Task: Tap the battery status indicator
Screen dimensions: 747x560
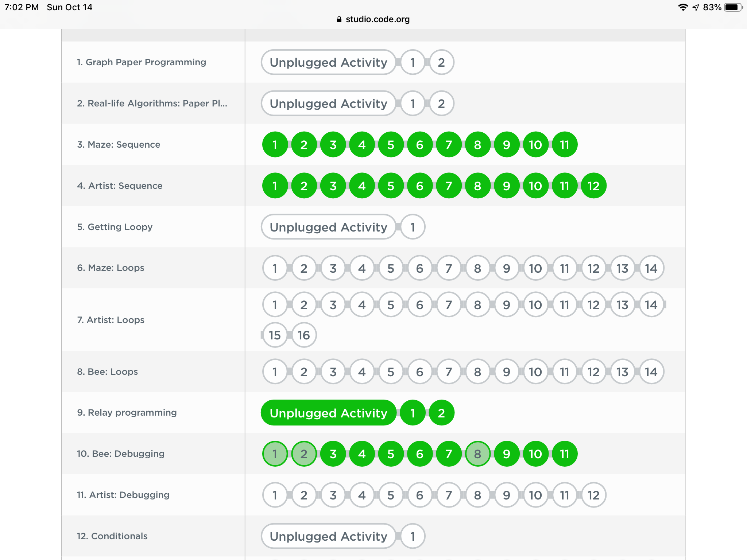Action: (732, 7)
